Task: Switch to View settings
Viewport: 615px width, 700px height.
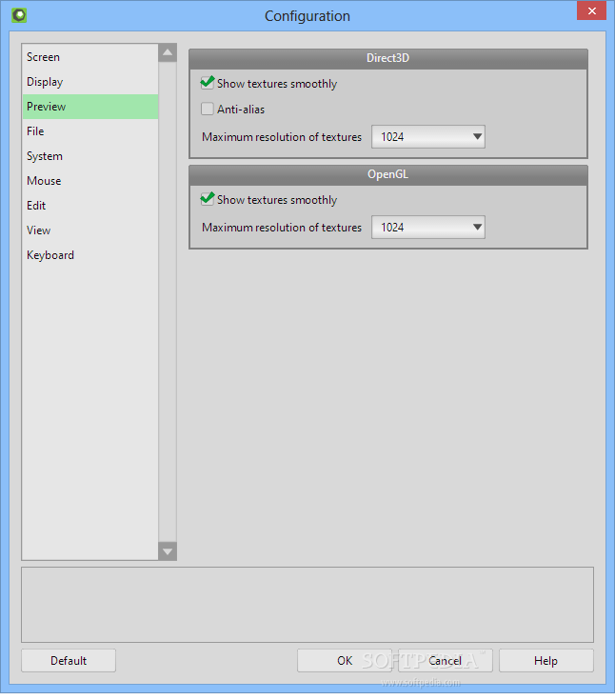Action: tap(90, 230)
